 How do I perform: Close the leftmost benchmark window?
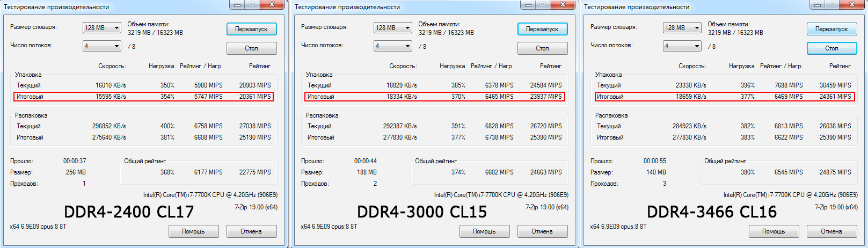coord(272,5)
